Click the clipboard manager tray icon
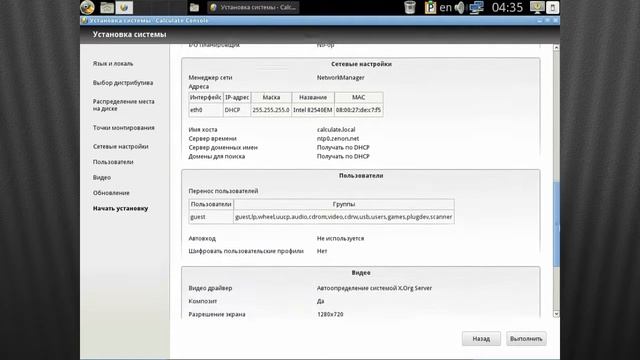 [430, 7]
